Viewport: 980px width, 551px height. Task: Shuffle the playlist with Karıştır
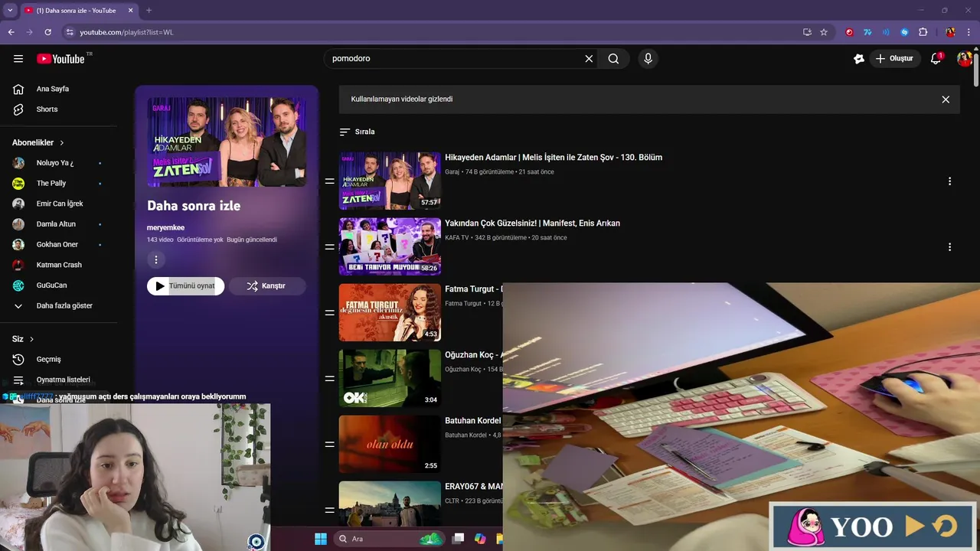pos(266,286)
